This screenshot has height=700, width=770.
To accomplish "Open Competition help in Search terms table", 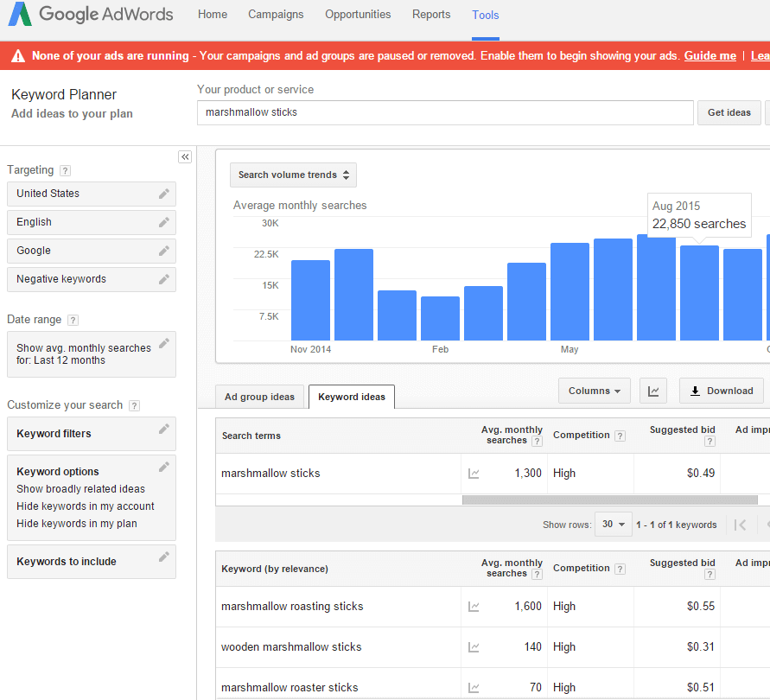I will (620, 436).
